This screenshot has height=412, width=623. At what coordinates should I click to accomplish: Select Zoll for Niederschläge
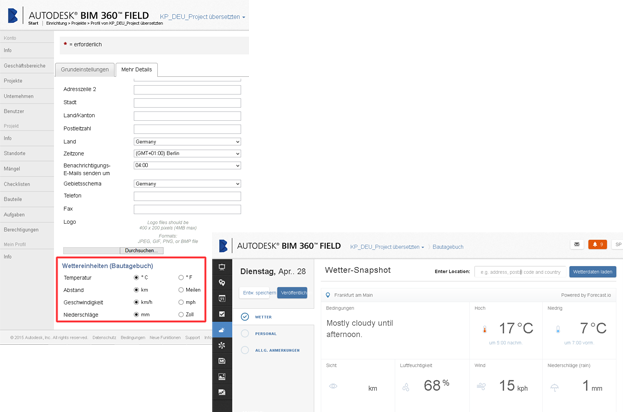[x=181, y=315]
